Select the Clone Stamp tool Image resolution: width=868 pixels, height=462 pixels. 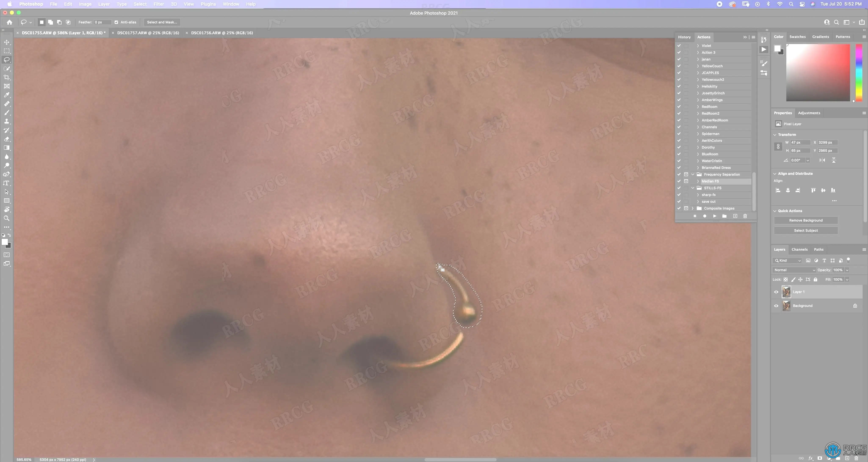click(x=7, y=121)
